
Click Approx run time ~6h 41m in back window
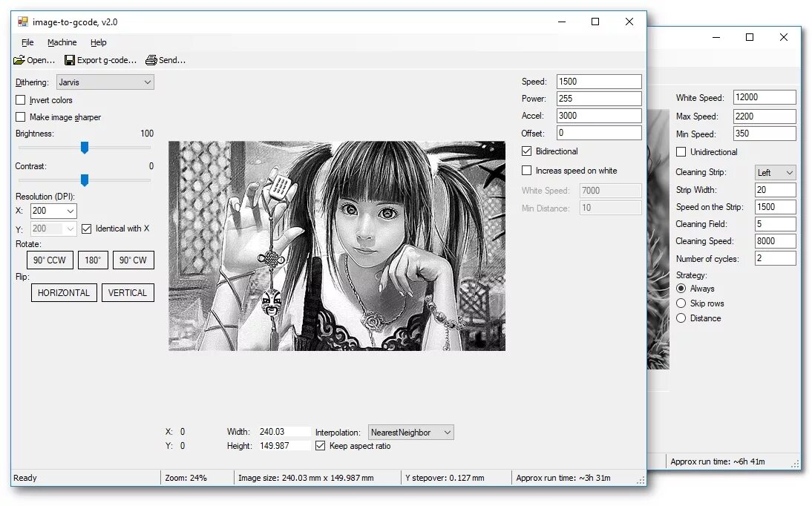click(718, 461)
